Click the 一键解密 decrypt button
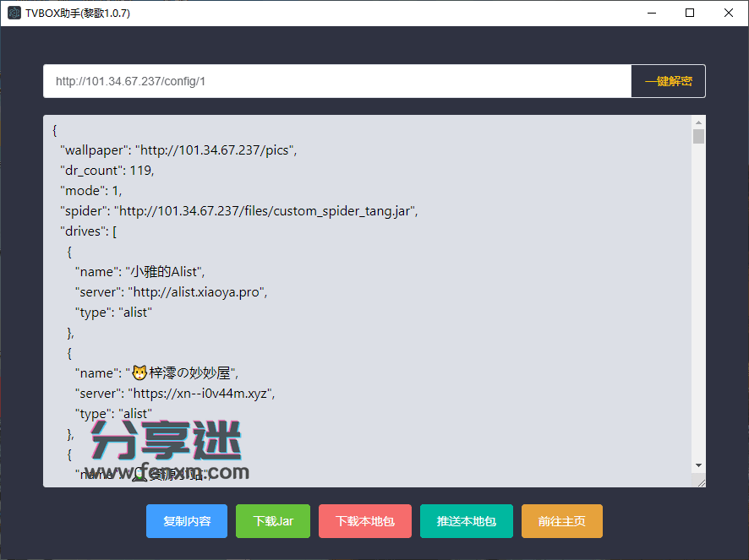749x560 pixels. (x=668, y=81)
